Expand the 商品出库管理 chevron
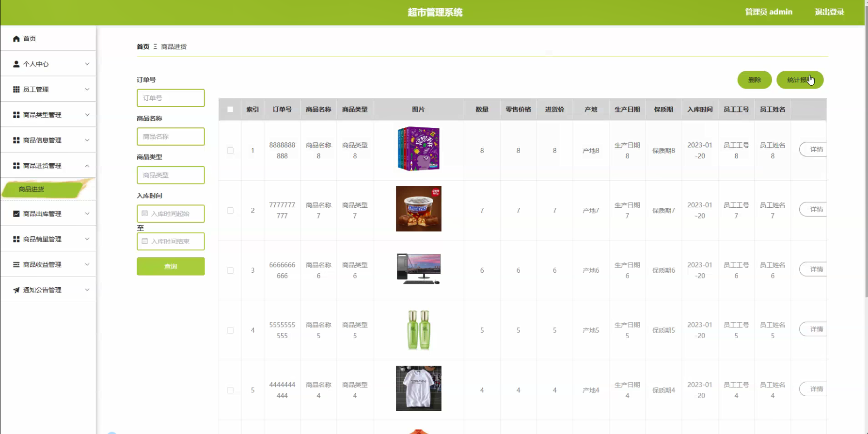Screen dimensions: 868x434 click(87, 214)
